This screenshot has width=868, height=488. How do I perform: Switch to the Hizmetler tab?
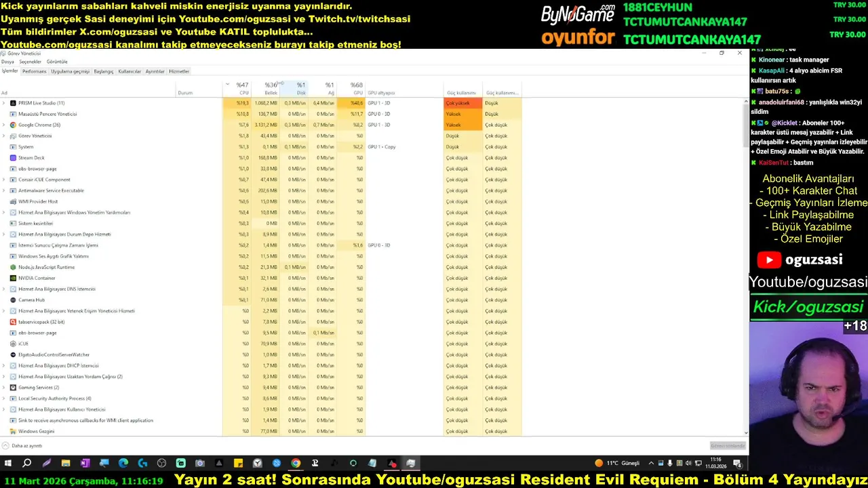point(179,71)
